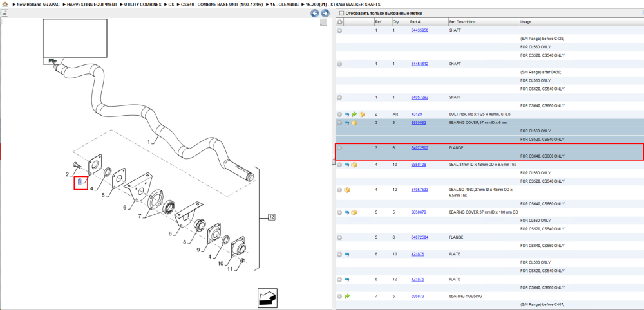
Task: Click the yellow box icon for SEALING RING 84057533
Action: pyautogui.click(x=347, y=190)
